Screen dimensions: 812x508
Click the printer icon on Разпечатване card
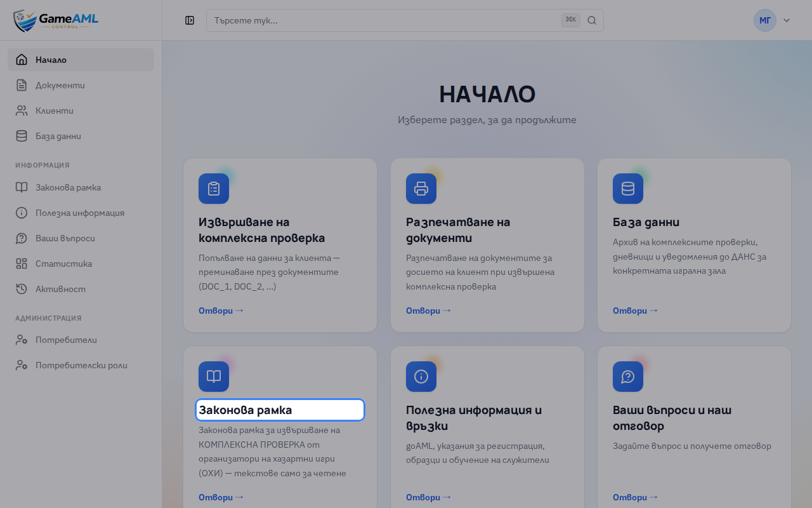pyautogui.click(x=421, y=189)
